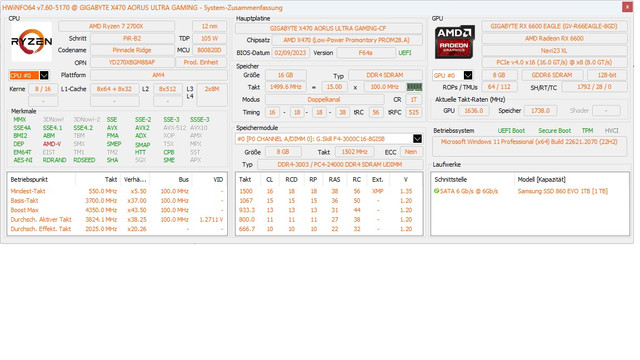This screenshot has height=360, width=640.
Task: Click the Mindest-Takt row
Action: pos(117,191)
